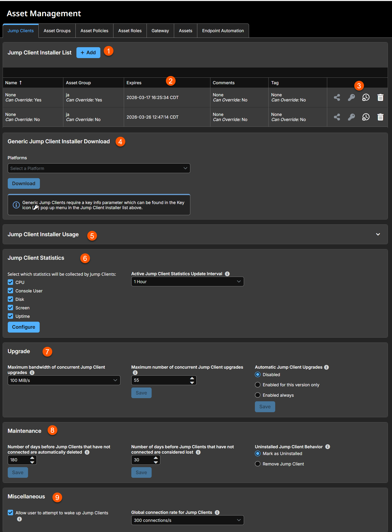Delete the second installer with the trash icon
392x532 pixels.
tap(380, 117)
